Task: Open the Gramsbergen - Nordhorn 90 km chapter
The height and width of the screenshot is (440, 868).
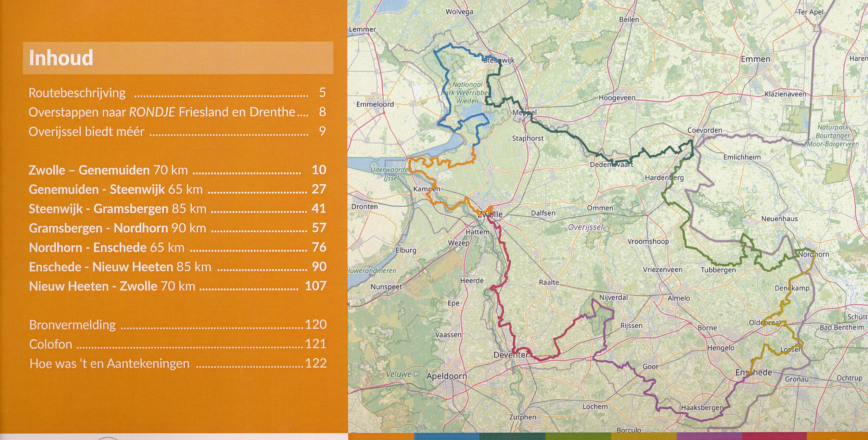Action: pyautogui.click(x=117, y=228)
